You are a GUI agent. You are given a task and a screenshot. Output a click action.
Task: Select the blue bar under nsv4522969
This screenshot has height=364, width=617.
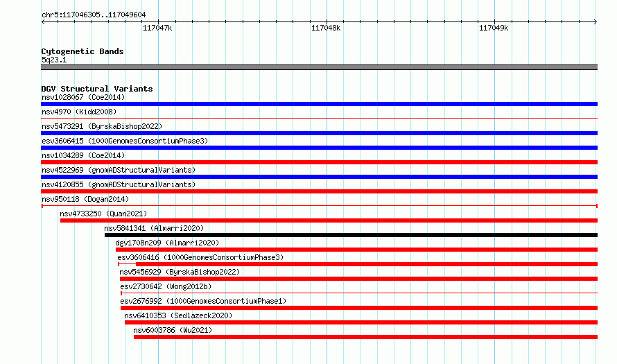(x=319, y=177)
